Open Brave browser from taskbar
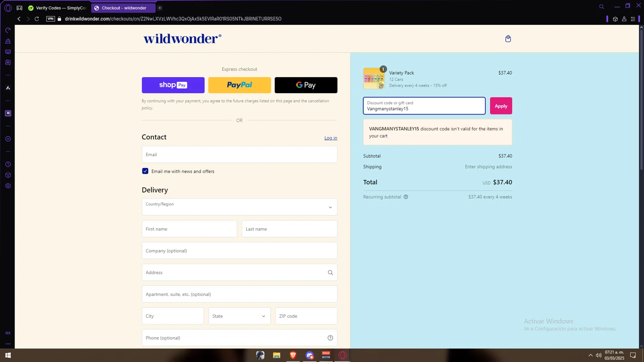Screen dimensions: 644x362 (293, 355)
